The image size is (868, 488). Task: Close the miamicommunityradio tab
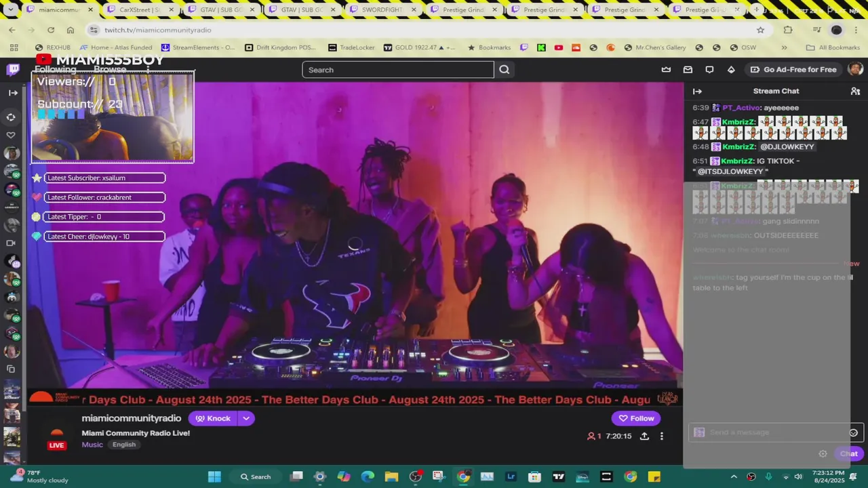(91, 10)
